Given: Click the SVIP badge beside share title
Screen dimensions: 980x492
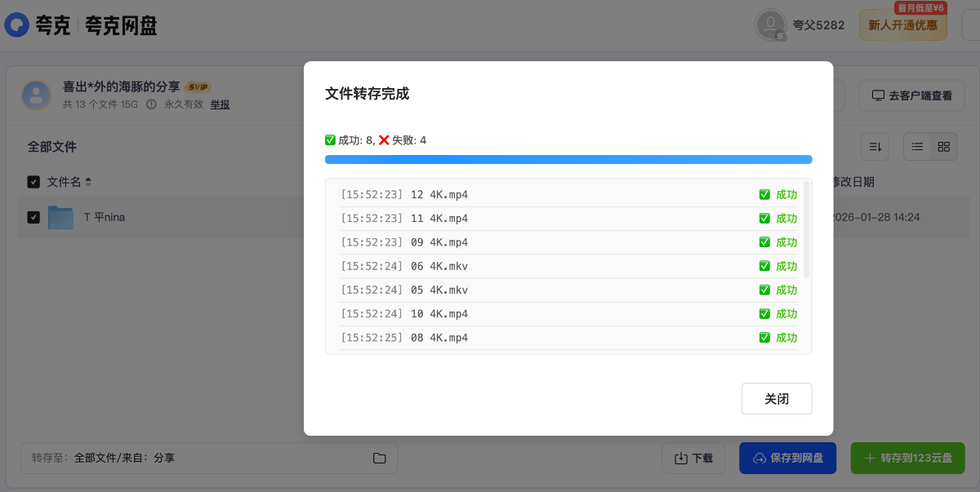Looking at the screenshot, I should [196, 86].
